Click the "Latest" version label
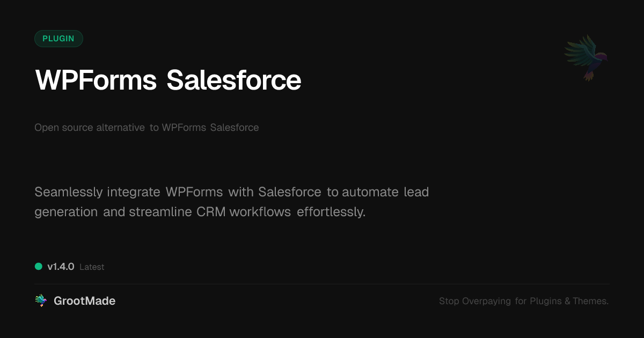Screen dimensions: 644x338 (x=92, y=267)
